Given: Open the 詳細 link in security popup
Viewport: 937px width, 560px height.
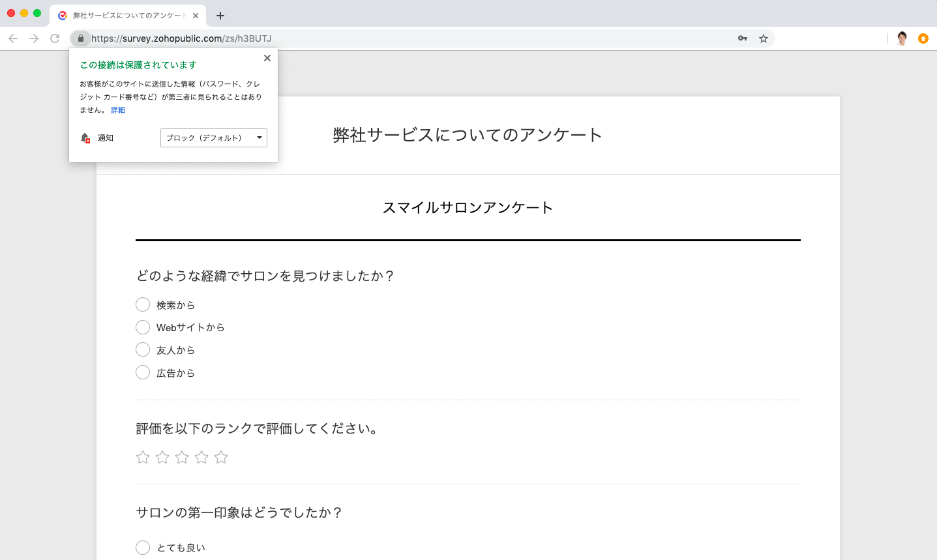Looking at the screenshot, I should click(118, 110).
